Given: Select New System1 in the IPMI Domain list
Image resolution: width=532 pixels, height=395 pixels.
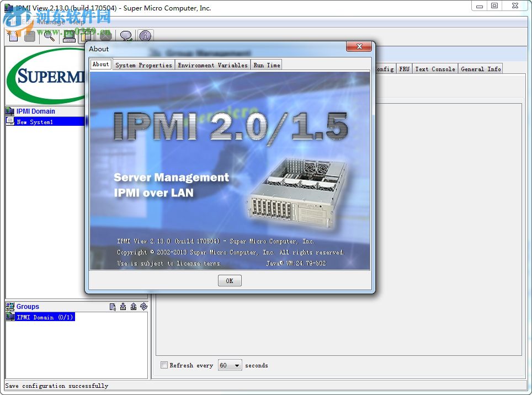Looking at the screenshot, I should tap(34, 121).
